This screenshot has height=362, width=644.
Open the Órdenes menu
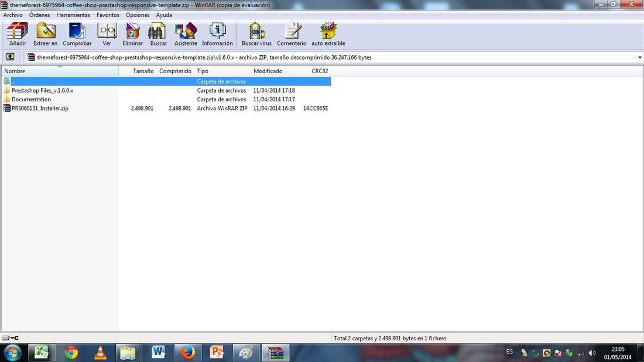[39, 15]
